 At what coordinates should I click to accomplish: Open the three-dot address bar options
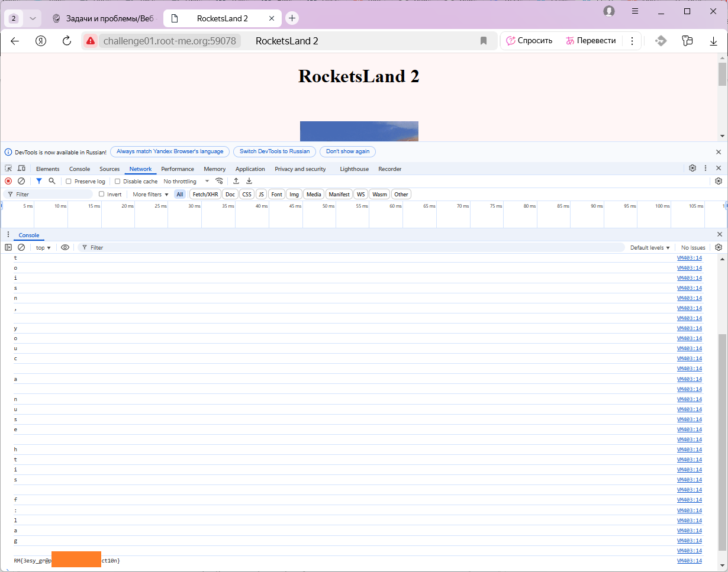click(632, 41)
